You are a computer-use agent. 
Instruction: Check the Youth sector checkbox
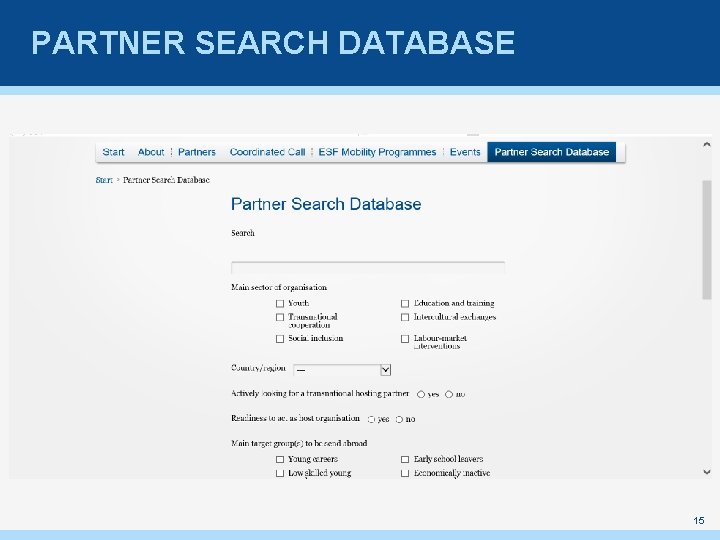(280, 303)
